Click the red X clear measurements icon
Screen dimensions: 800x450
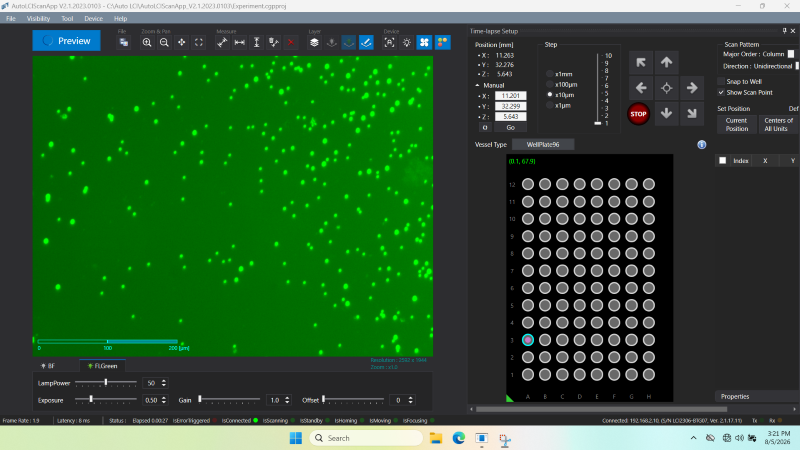pos(291,42)
